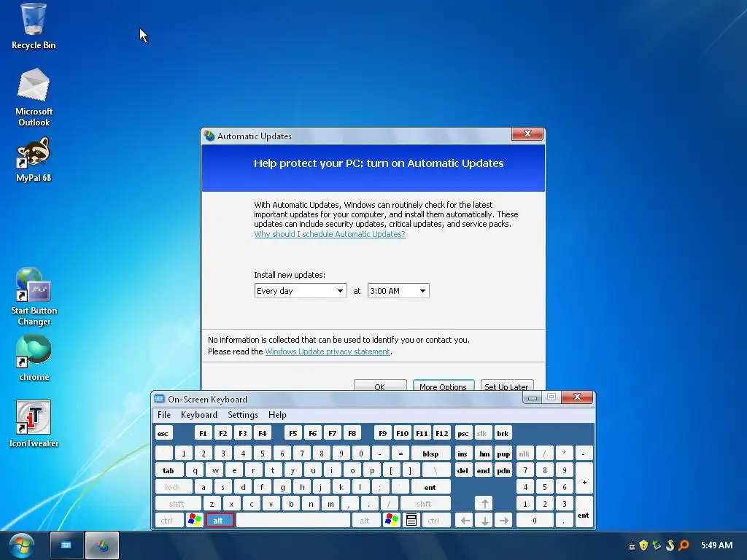Open the Every day frequency dropdown

tap(301, 291)
